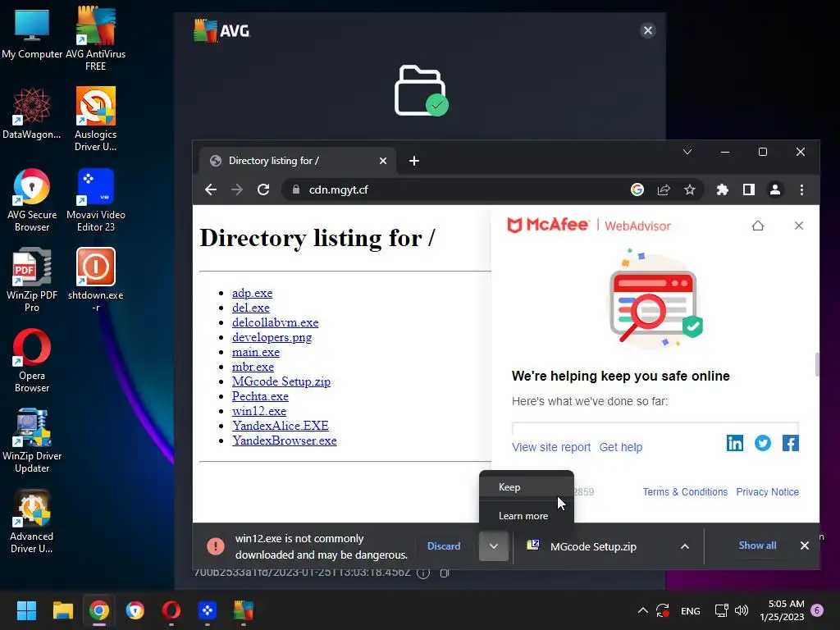The width and height of the screenshot is (840, 630).
Task: Expand Chrome tab search chevron
Action: click(x=687, y=152)
